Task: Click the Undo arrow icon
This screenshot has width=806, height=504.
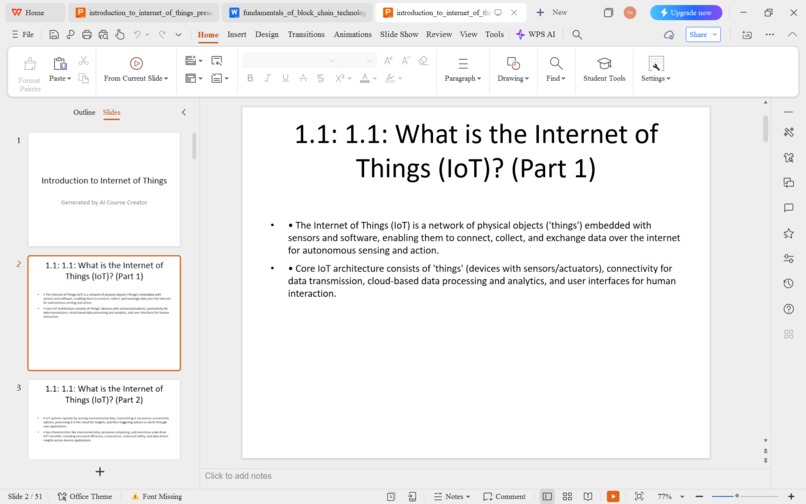Action: pos(137,34)
